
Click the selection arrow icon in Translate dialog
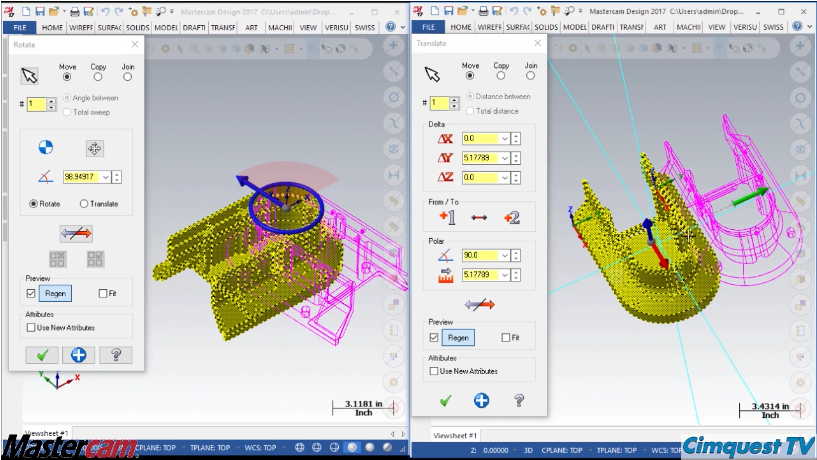point(432,74)
